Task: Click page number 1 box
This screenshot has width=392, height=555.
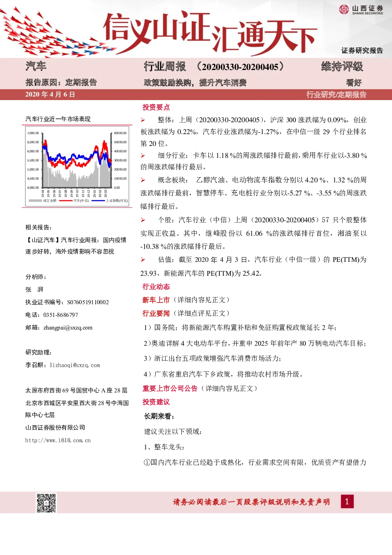Action: pos(347,502)
